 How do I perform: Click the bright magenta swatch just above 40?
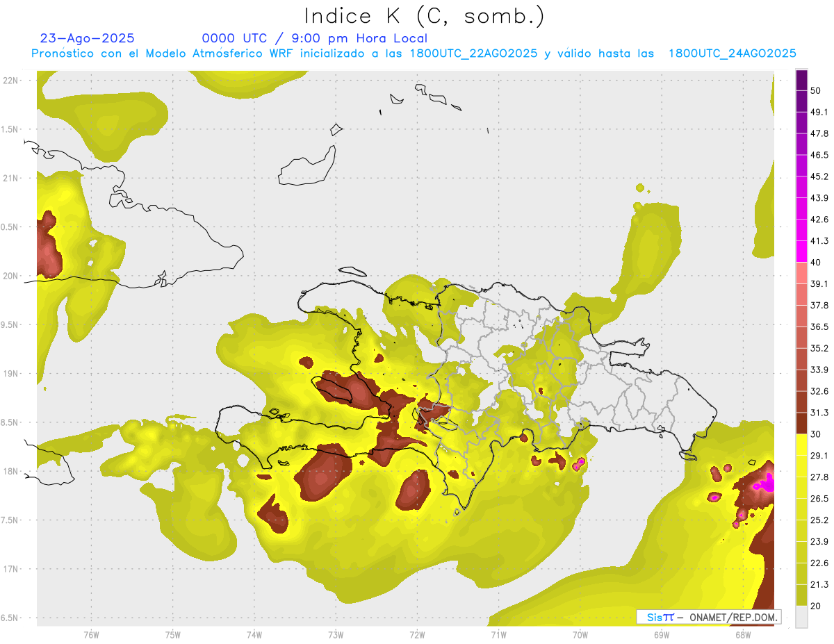(801, 251)
